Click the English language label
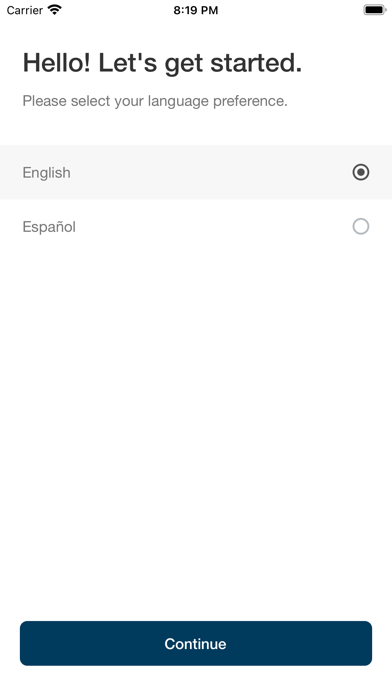This screenshot has height=696, width=392. [46, 173]
